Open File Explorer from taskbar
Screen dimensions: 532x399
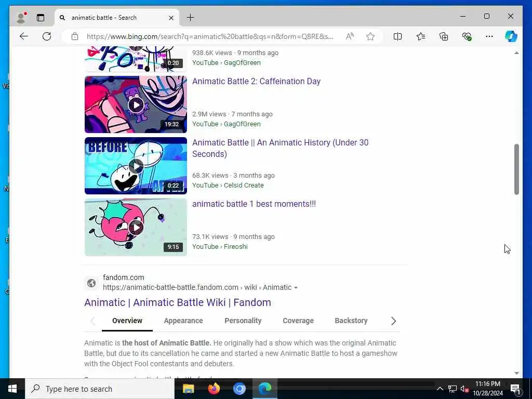pos(188,389)
